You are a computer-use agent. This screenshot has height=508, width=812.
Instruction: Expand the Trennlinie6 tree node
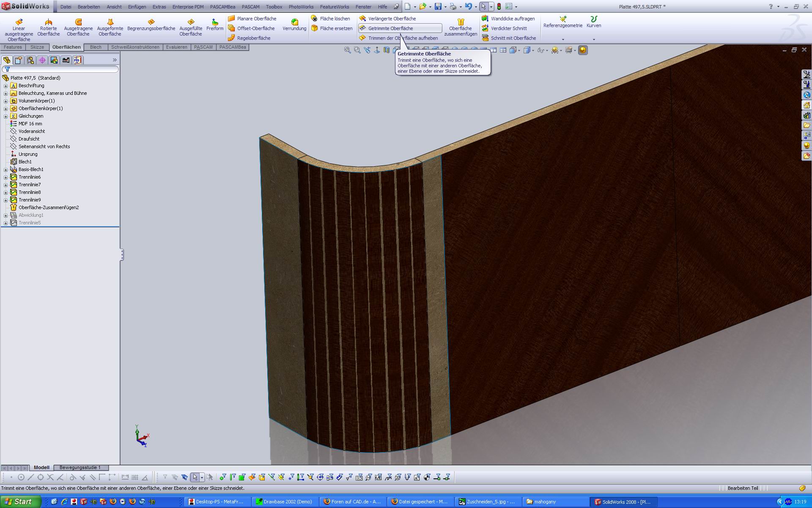point(5,177)
